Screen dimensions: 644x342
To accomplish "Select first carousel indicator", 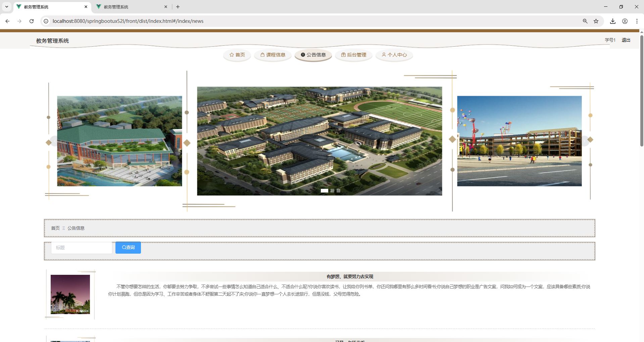I will [324, 190].
